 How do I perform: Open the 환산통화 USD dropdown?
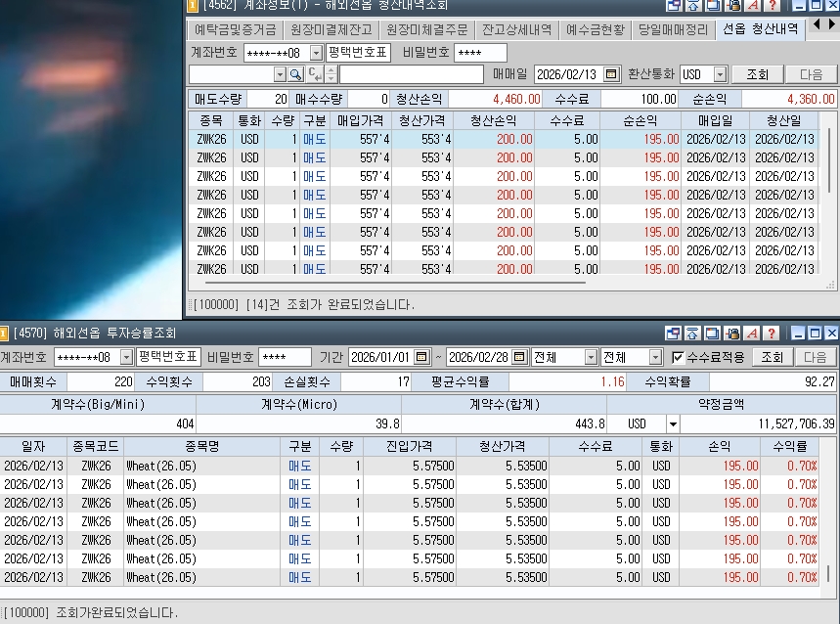(x=721, y=74)
